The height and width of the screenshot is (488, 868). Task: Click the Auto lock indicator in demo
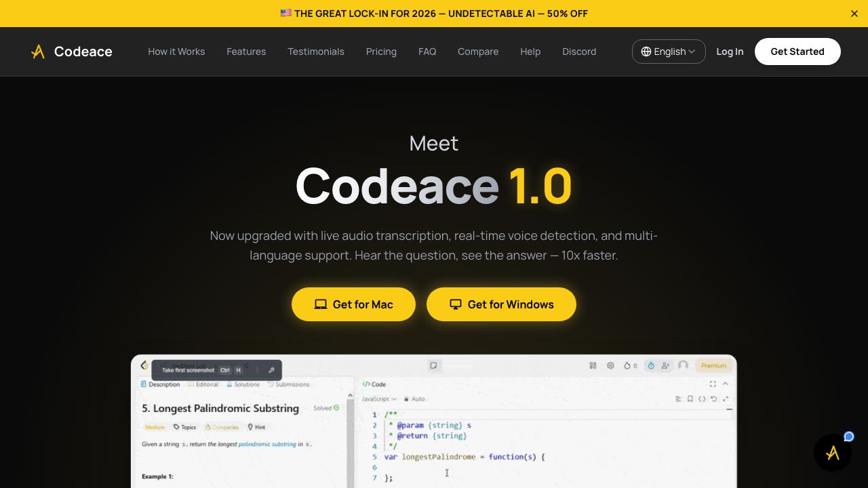coord(414,399)
